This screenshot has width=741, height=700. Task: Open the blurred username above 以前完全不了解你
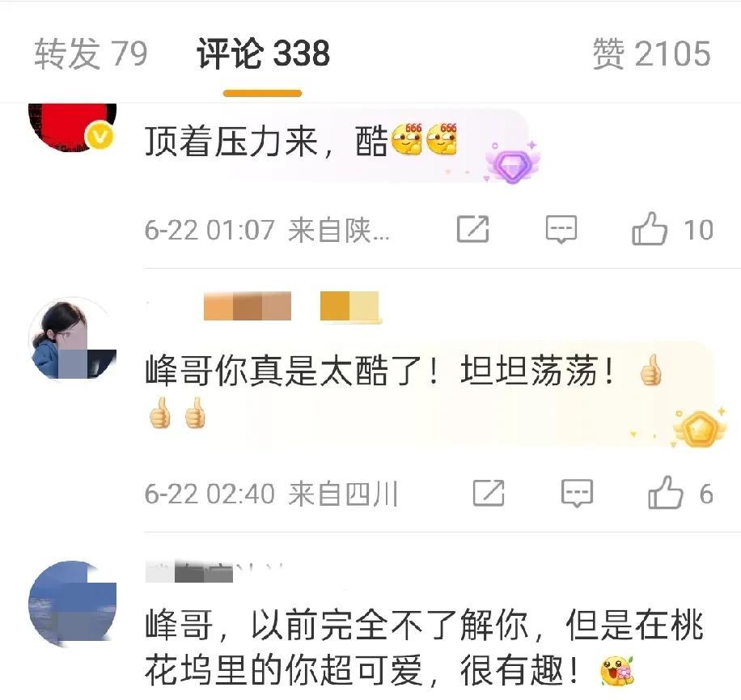point(214,573)
